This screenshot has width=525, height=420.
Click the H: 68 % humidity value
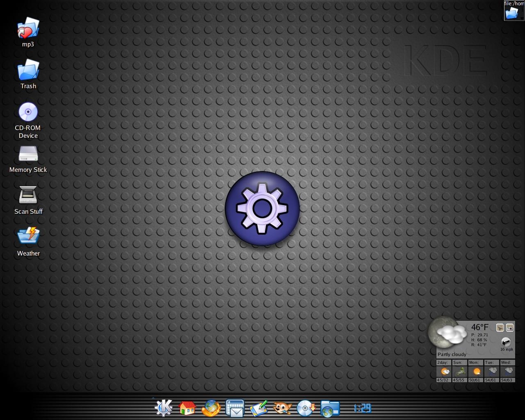click(479, 340)
